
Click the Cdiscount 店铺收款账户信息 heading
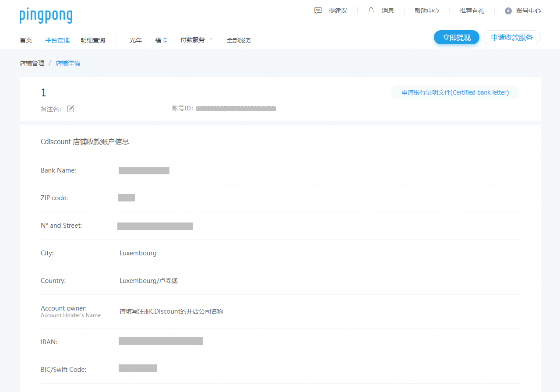(85, 141)
